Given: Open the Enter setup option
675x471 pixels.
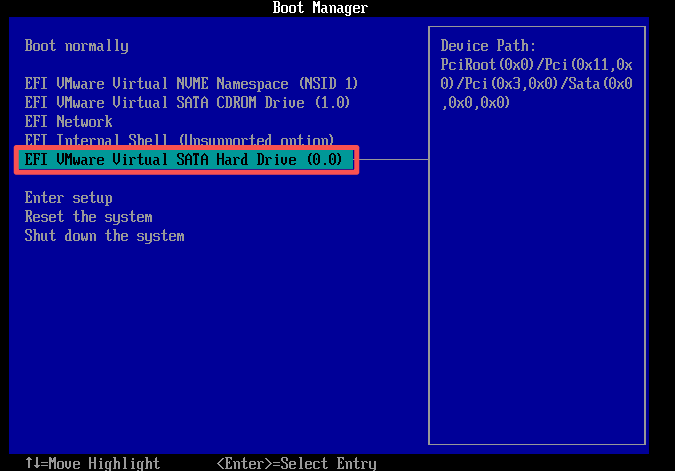Looking at the screenshot, I should click(68, 198).
